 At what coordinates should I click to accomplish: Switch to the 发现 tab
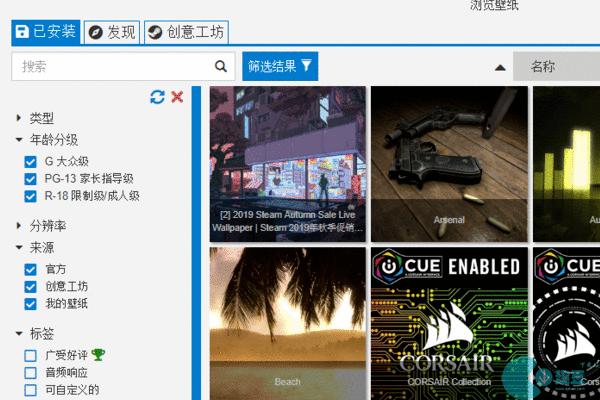pos(111,32)
